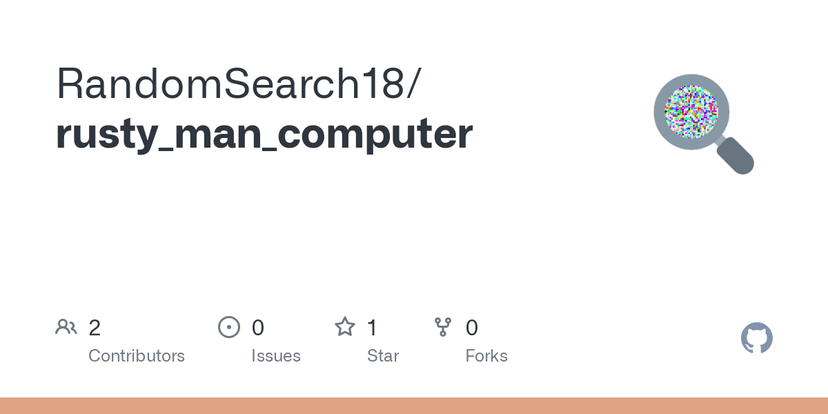Click the star count number 1
828x414 pixels.
(x=372, y=327)
